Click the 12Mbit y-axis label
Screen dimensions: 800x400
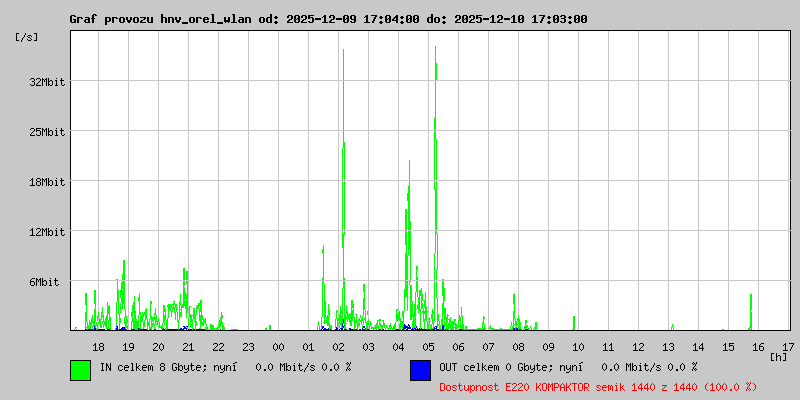(x=47, y=232)
